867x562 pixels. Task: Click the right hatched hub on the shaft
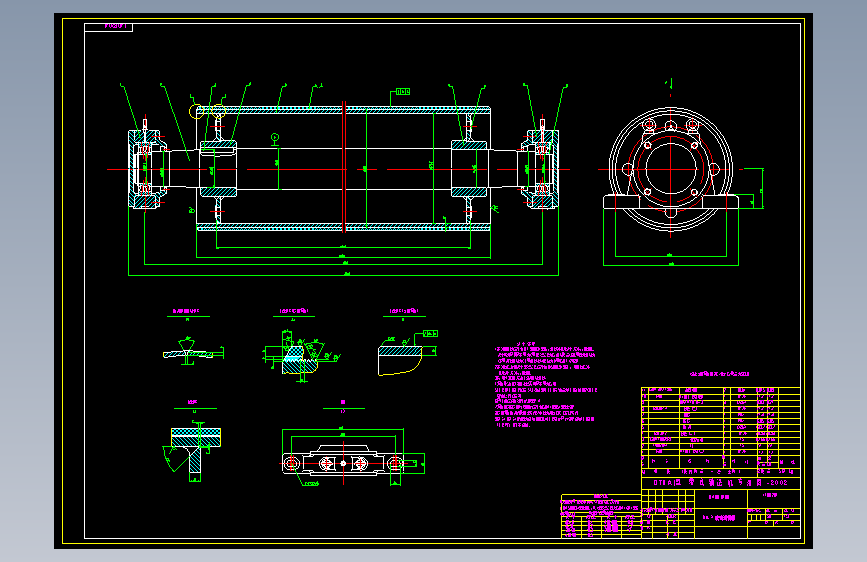coord(469,169)
